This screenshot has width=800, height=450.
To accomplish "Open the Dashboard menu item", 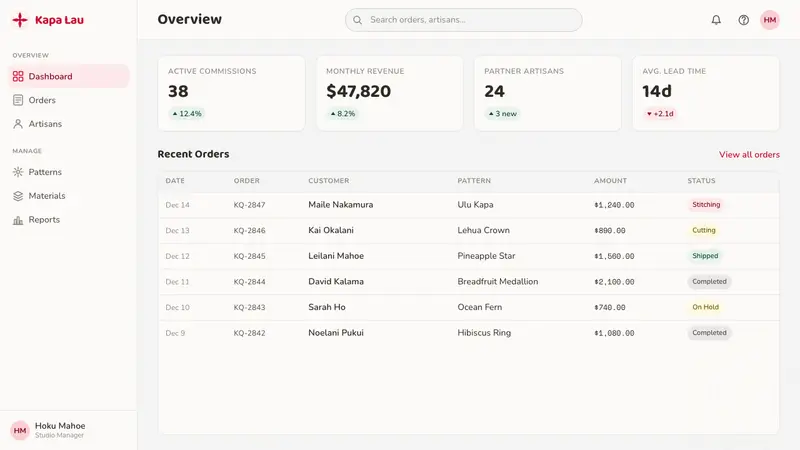I will pyautogui.click(x=69, y=76).
